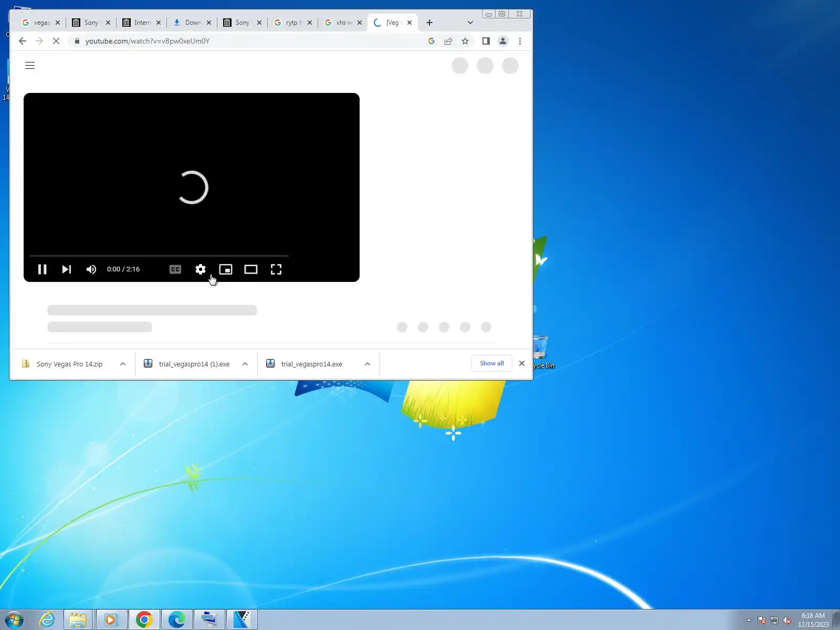Open the network status tray icon

pos(774,620)
